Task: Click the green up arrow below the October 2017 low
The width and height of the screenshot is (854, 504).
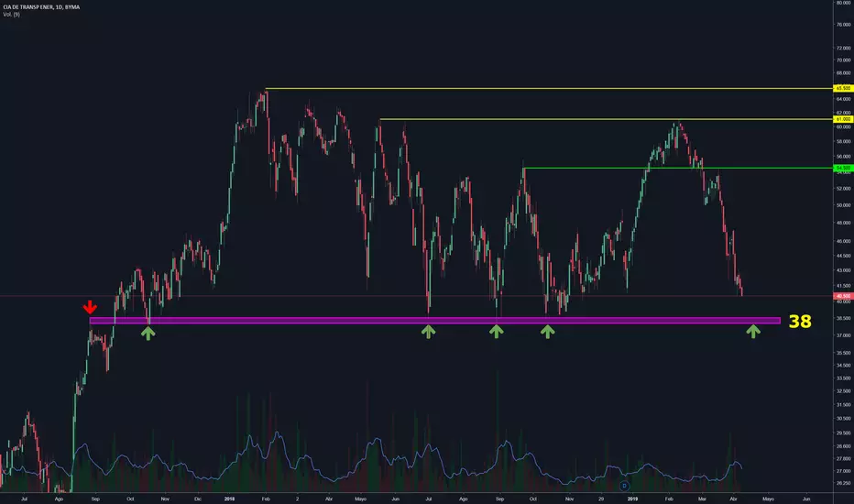Action: pos(148,332)
